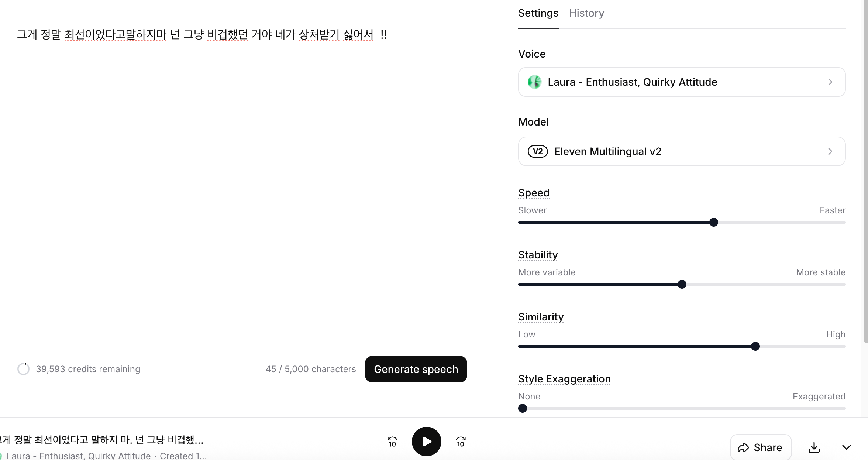868x460 pixels.
Task: Click the Stability slider handle
Action: point(682,284)
